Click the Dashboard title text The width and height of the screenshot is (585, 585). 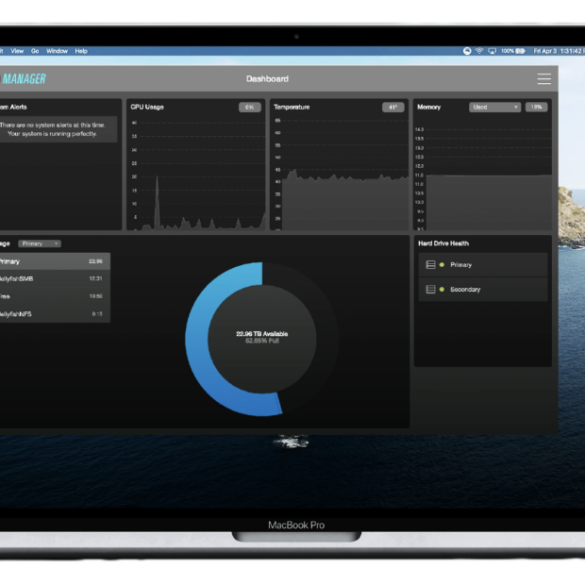pyautogui.click(x=267, y=79)
